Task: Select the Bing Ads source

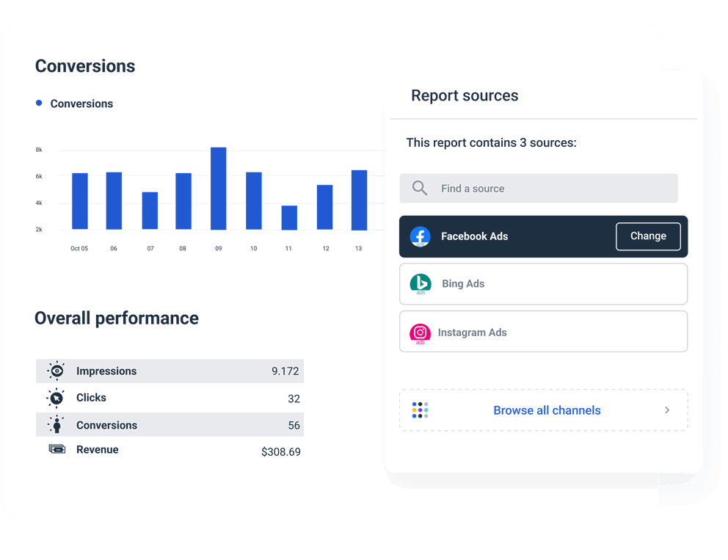Action: click(543, 284)
